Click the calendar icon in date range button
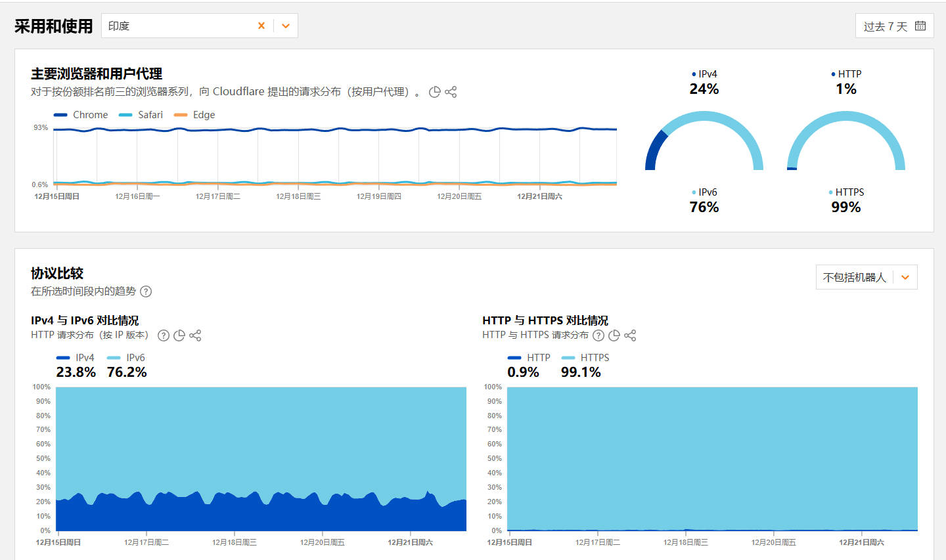 (x=920, y=26)
